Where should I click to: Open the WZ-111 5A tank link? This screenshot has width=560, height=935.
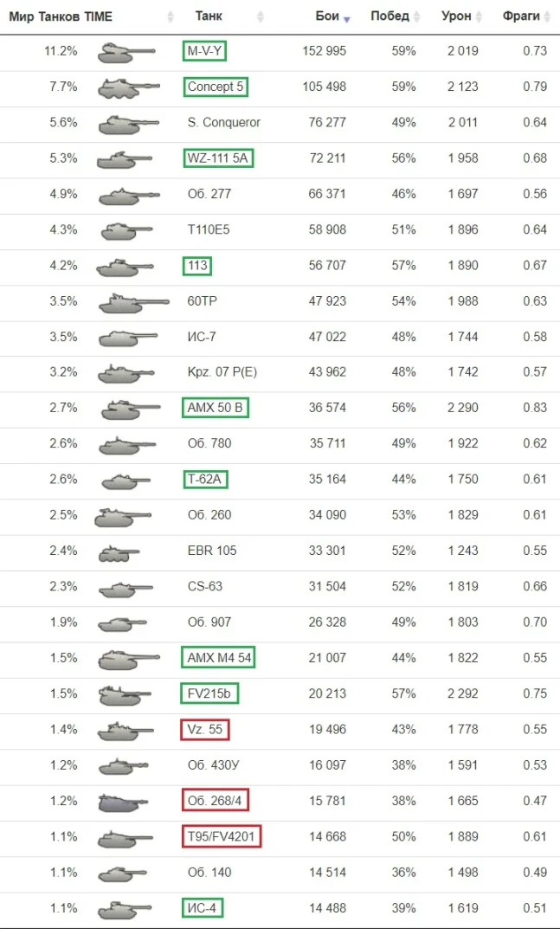point(218,158)
